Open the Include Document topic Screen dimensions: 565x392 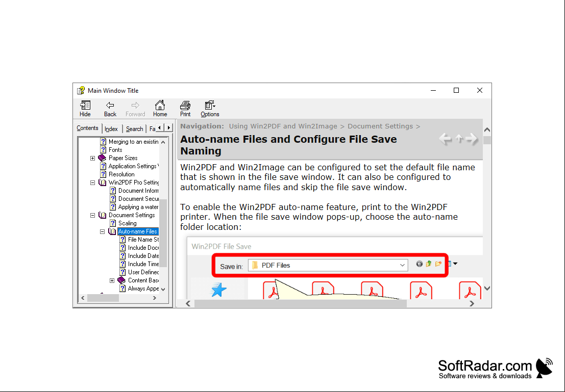click(x=143, y=248)
